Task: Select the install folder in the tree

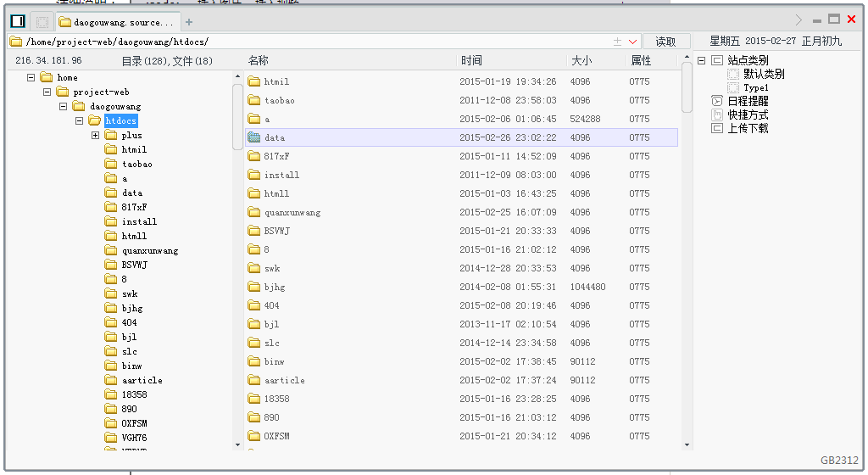Action: click(x=139, y=221)
